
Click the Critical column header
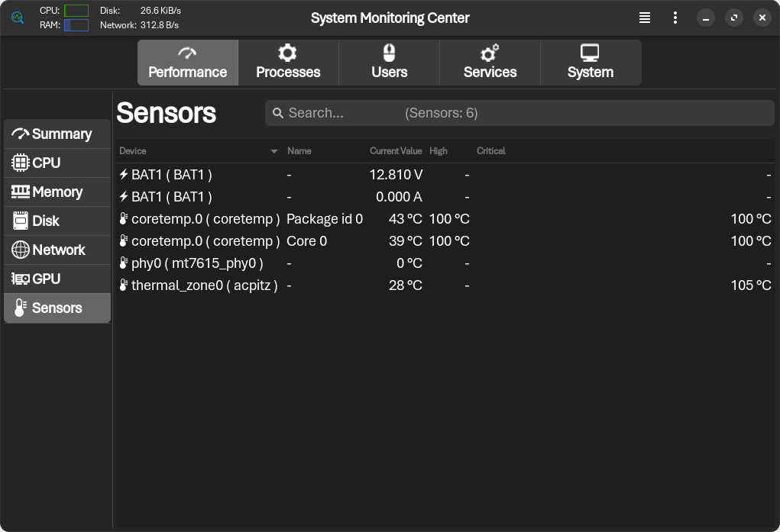pyautogui.click(x=491, y=151)
